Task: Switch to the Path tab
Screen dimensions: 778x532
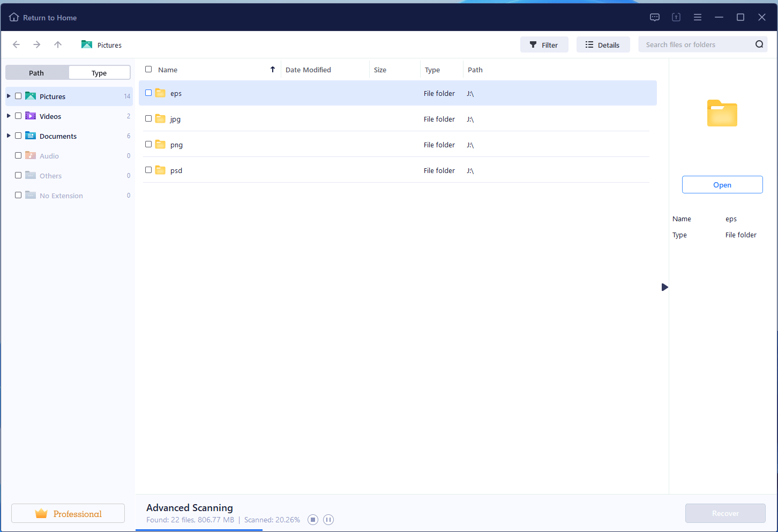Action: point(36,73)
